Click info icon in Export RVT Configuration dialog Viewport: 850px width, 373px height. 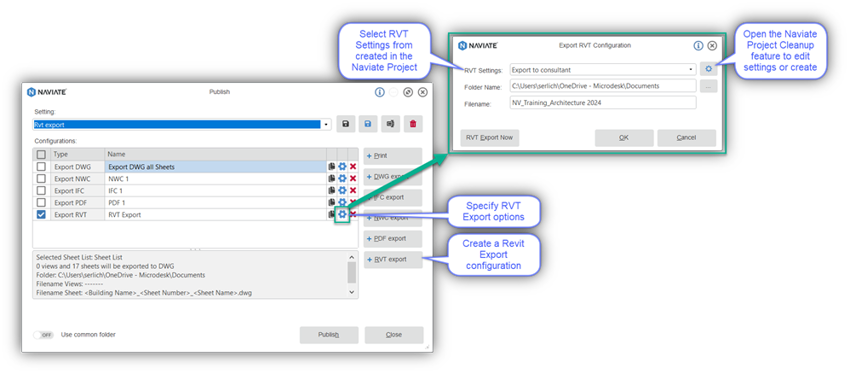(x=698, y=46)
